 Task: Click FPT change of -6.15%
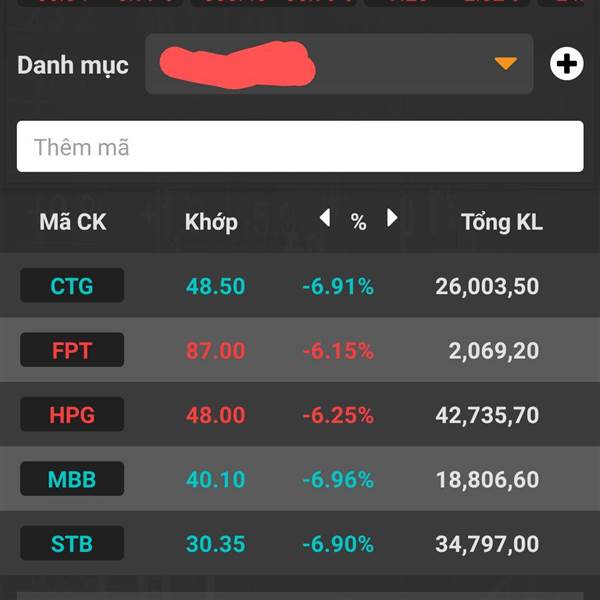pos(338,351)
